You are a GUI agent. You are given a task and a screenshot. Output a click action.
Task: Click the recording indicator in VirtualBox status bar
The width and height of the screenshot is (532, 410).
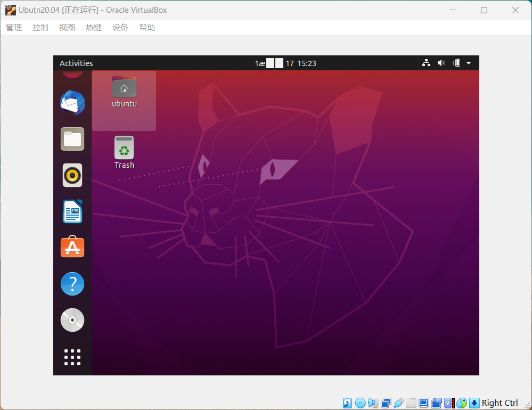[437, 403]
